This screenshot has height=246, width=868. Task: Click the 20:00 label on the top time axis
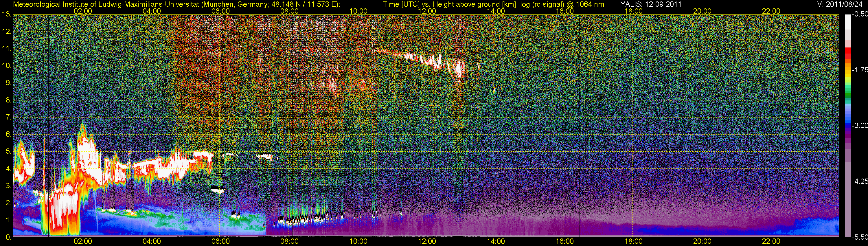click(702, 11)
